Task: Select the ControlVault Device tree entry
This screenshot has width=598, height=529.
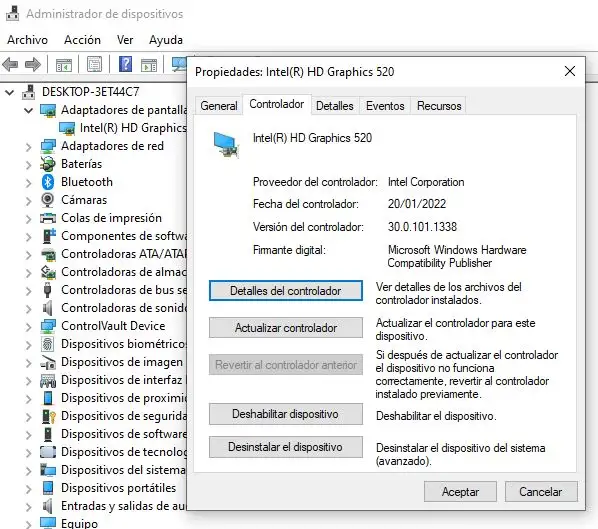Action: click(113, 326)
